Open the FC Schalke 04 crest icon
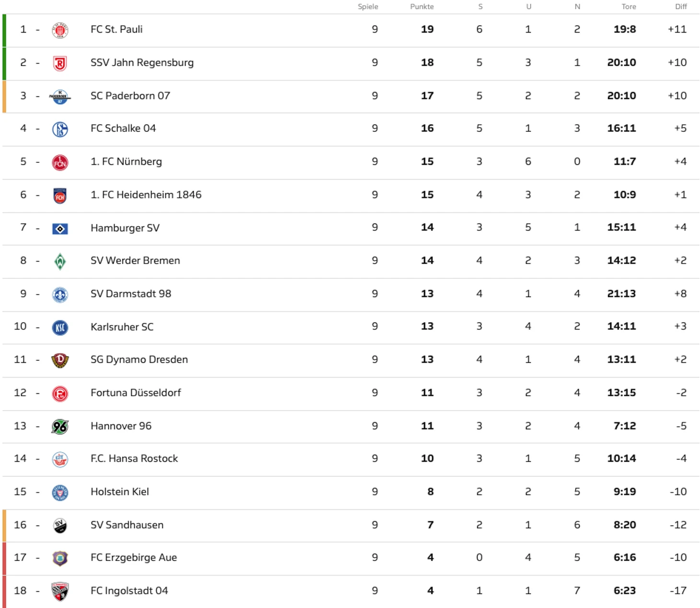The height and width of the screenshot is (608, 700). pos(60,129)
